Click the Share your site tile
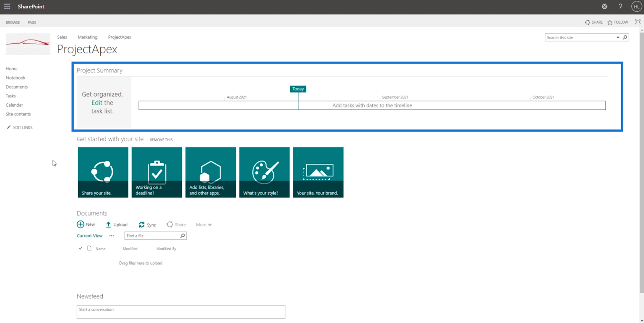This screenshot has width=644, height=323. click(x=103, y=172)
